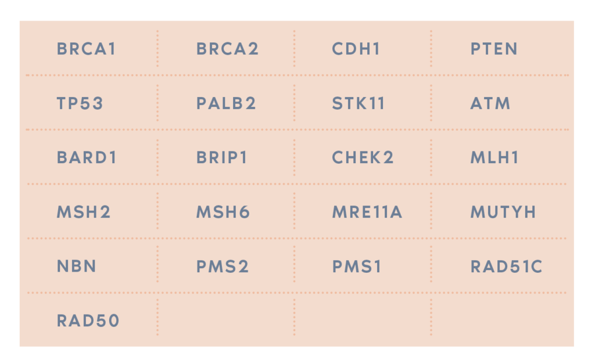
Task: Select the MUTYH gene text
Action: pyautogui.click(x=503, y=212)
